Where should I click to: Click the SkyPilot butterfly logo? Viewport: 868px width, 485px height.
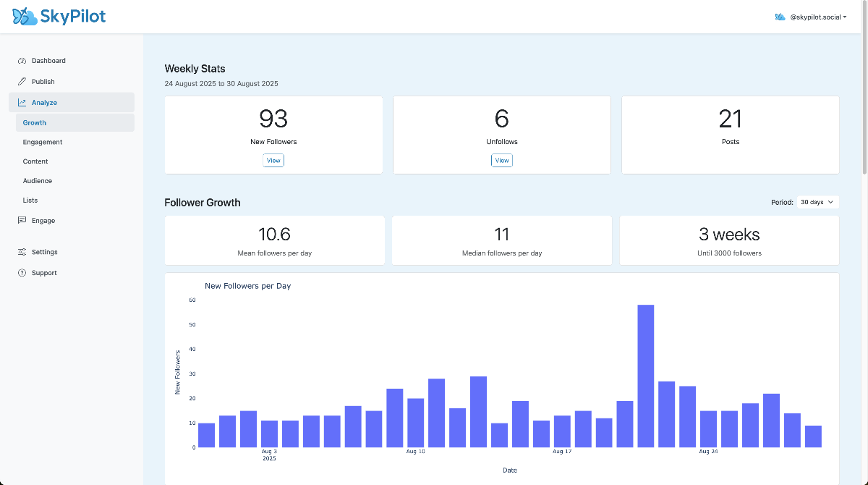tap(23, 16)
